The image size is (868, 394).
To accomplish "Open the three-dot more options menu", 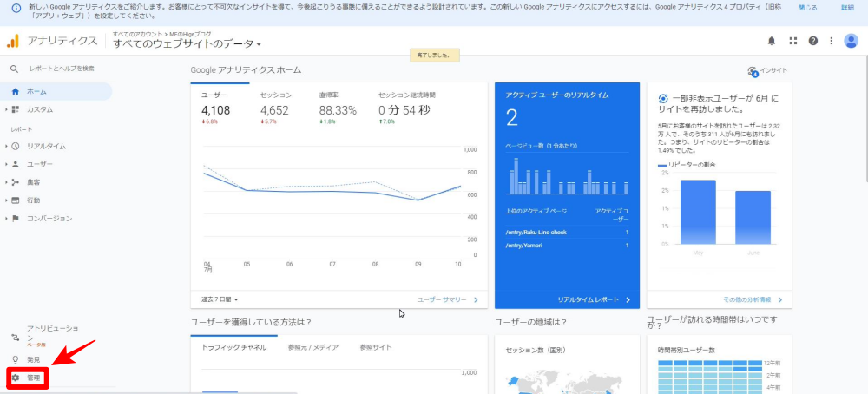I will tap(831, 41).
